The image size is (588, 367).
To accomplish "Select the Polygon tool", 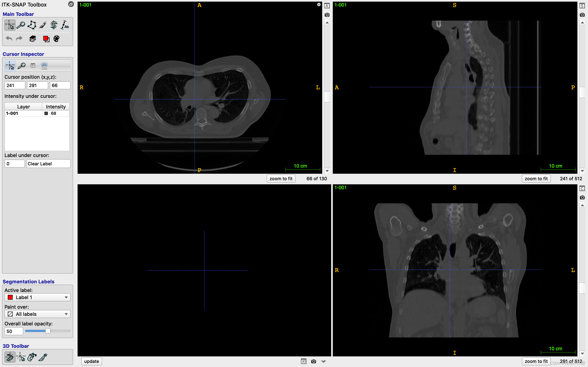I will click(32, 25).
